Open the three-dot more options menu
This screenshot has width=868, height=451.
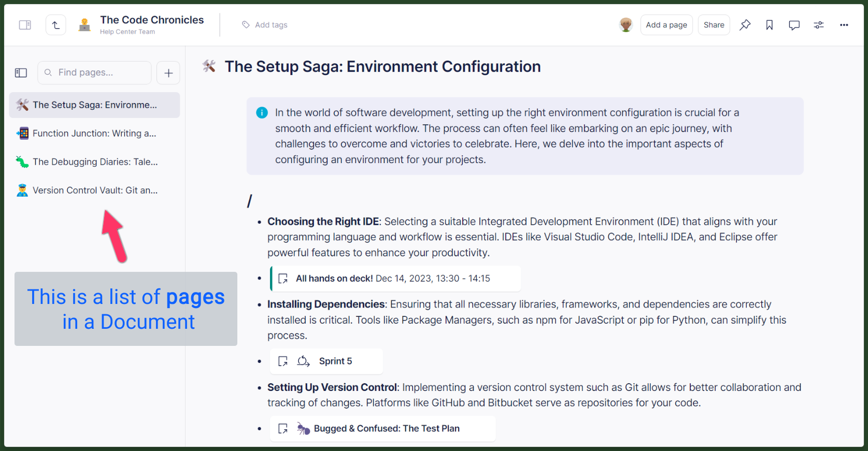[x=844, y=25]
